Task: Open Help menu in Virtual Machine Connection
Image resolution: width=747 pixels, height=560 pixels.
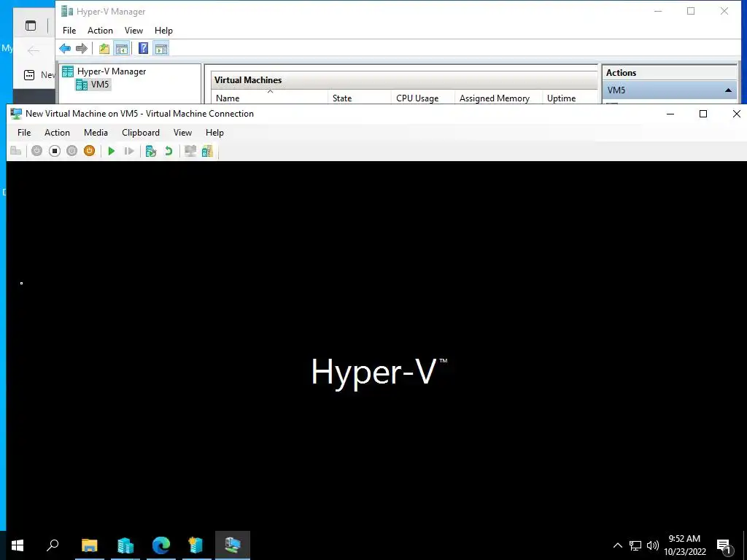Action: (x=214, y=133)
